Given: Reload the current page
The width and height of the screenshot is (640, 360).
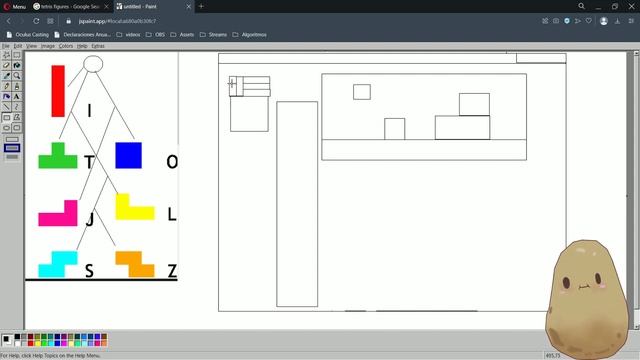Looking at the screenshot, I should [36, 21].
